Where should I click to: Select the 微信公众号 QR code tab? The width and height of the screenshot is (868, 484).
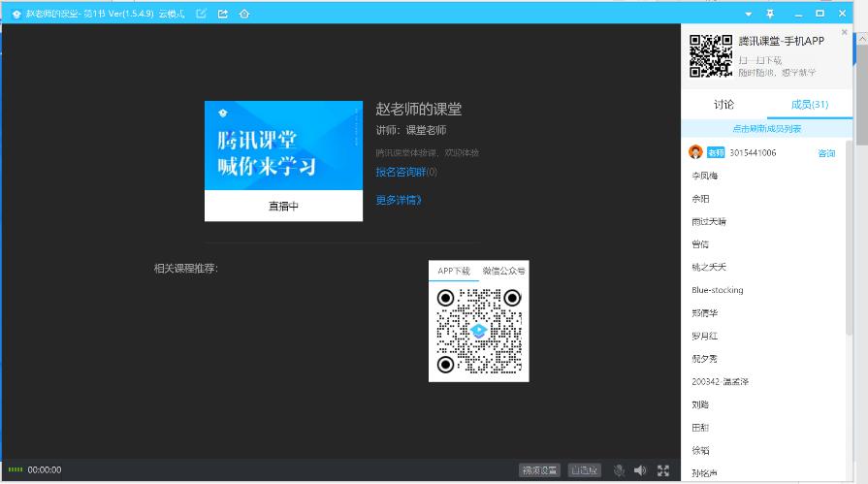[x=503, y=271]
